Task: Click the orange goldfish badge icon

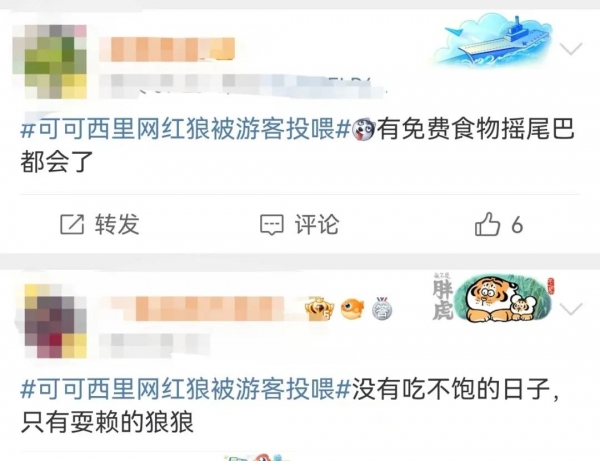Action: pyautogui.click(x=352, y=308)
